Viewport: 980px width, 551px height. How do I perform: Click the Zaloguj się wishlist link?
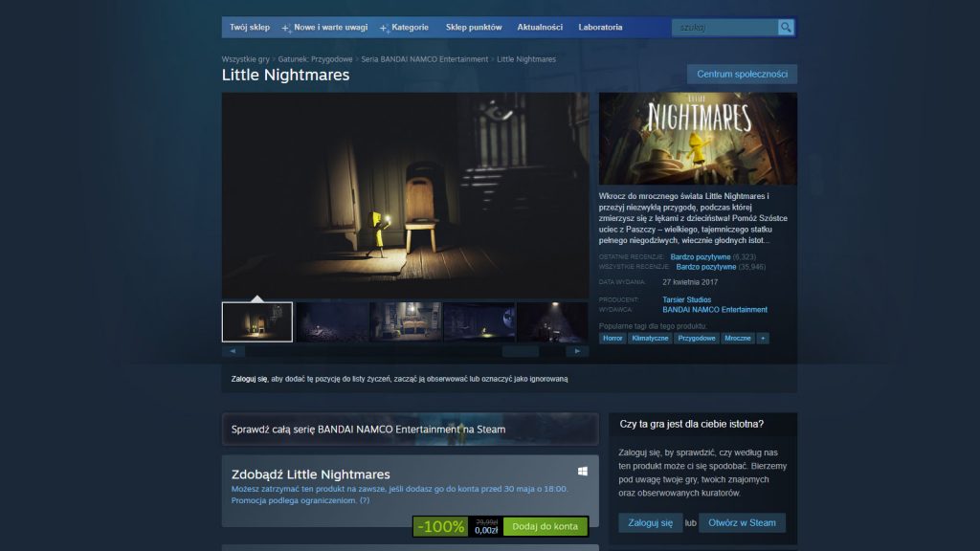[249, 379]
